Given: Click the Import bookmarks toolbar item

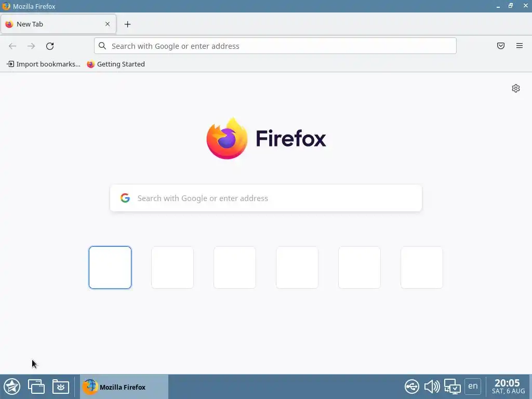Looking at the screenshot, I should [x=44, y=64].
